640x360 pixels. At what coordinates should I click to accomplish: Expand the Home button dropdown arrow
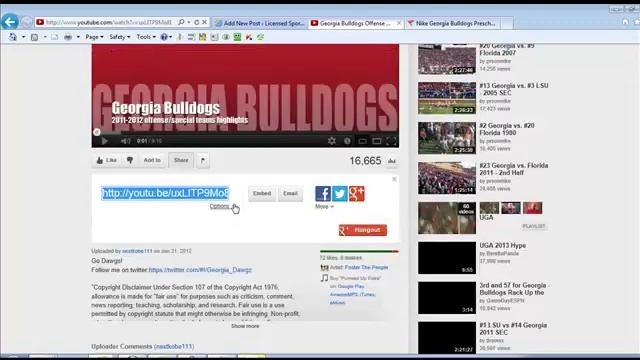(24, 37)
